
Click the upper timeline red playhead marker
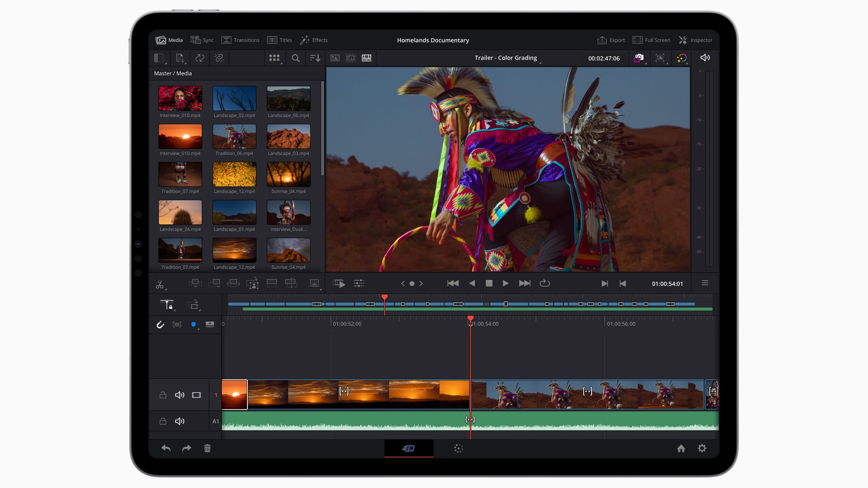[x=384, y=296]
